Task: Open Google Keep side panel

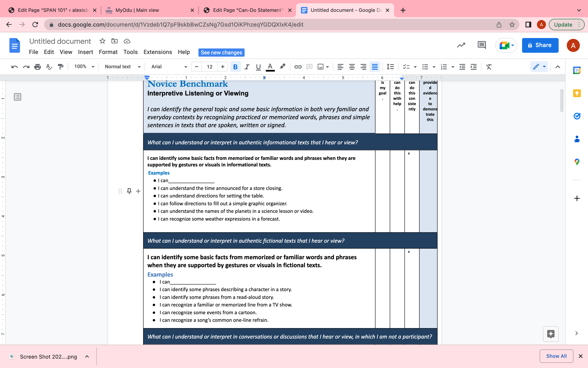Action: (x=577, y=93)
